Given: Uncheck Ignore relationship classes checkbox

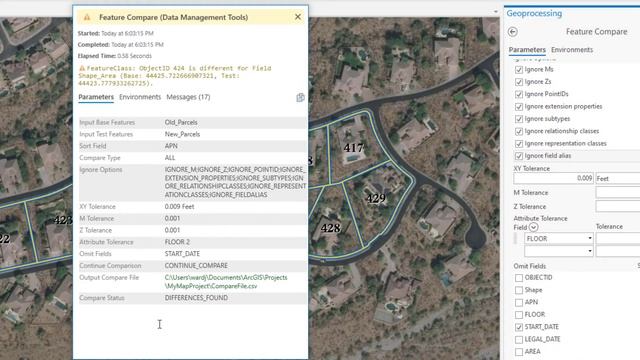Looking at the screenshot, I should 519,131.
